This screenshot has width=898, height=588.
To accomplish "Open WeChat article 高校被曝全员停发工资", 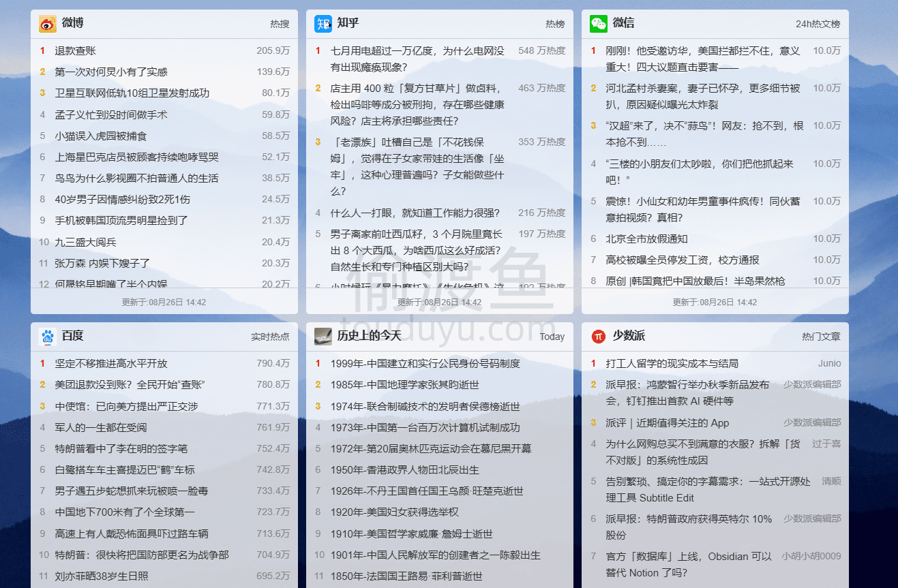I will click(x=683, y=260).
